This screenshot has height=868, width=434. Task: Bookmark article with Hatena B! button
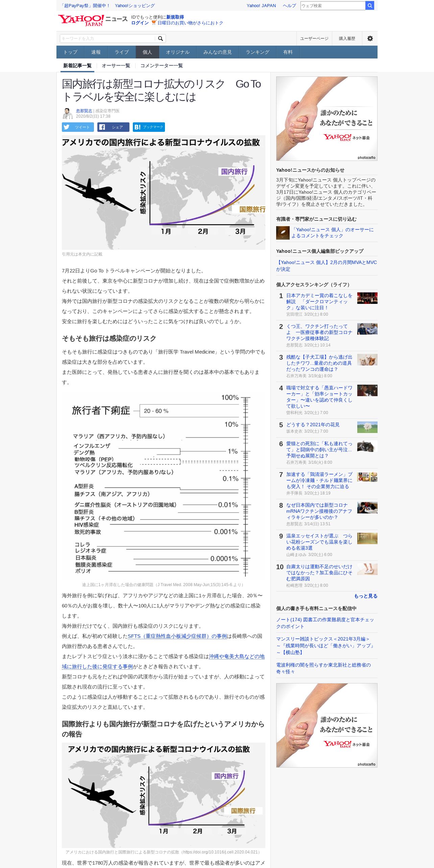tap(149, 127)
